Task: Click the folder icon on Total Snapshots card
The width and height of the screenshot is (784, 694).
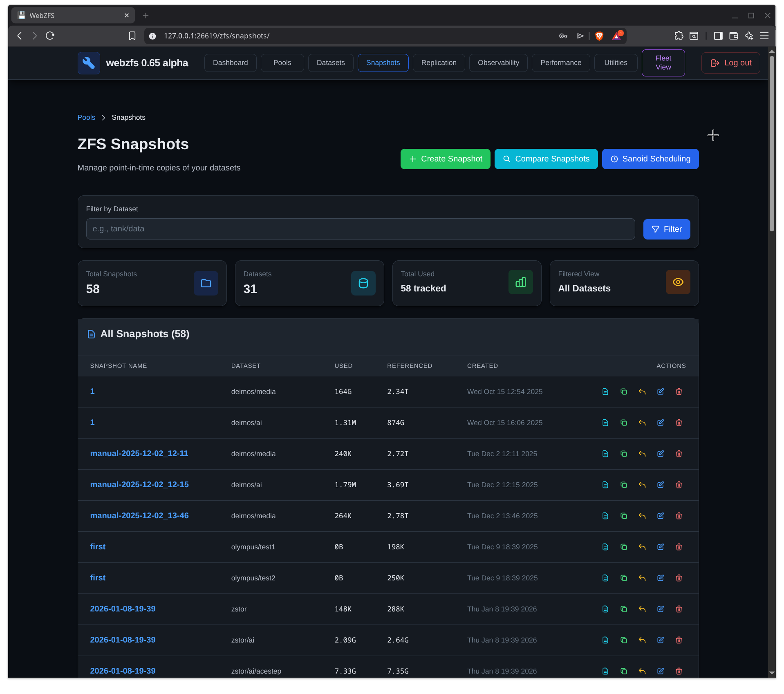Action: click(x=206, y=283)
